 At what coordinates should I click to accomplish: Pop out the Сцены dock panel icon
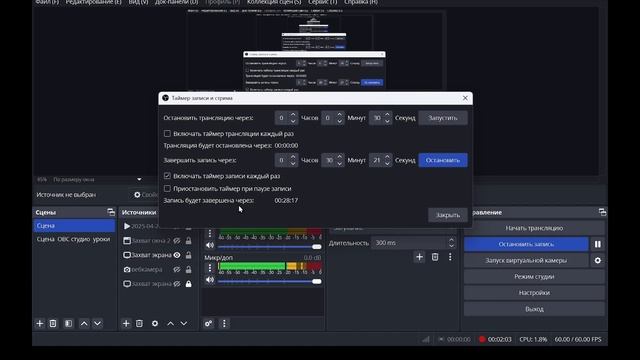coord(111,212)
